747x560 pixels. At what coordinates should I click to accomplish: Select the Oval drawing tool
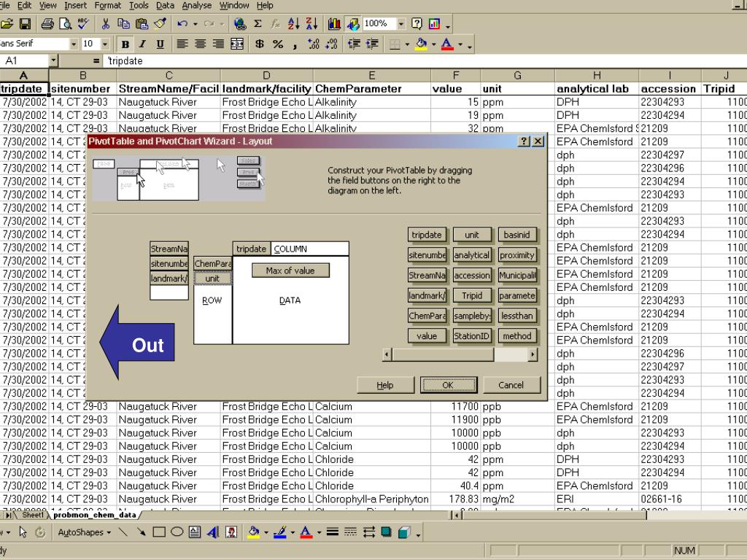[x=177, y=532]
